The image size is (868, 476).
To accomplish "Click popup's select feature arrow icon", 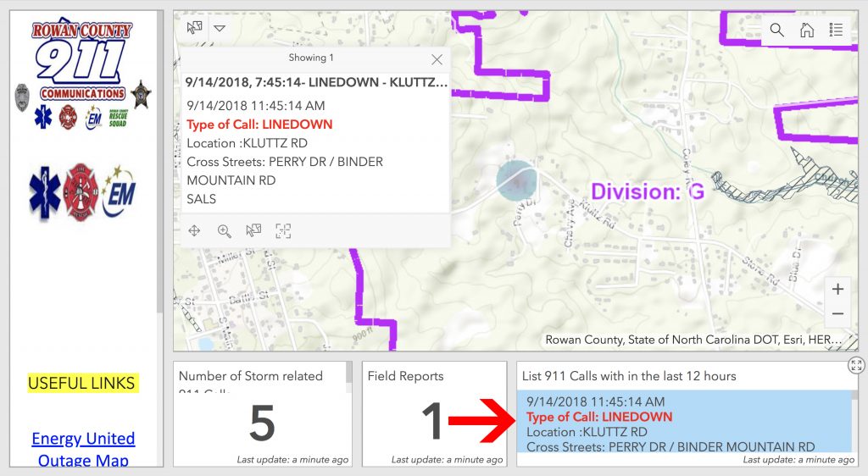I will 253,230.
